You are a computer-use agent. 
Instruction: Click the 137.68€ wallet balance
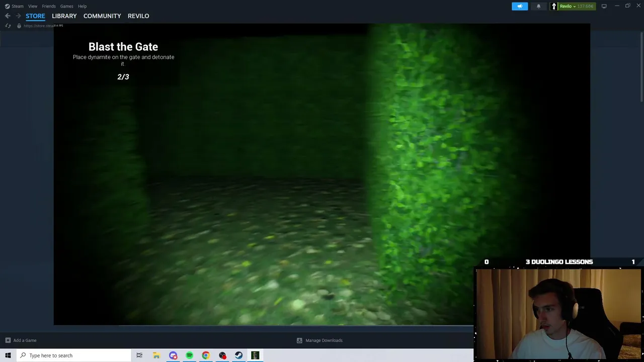point(585,7)
